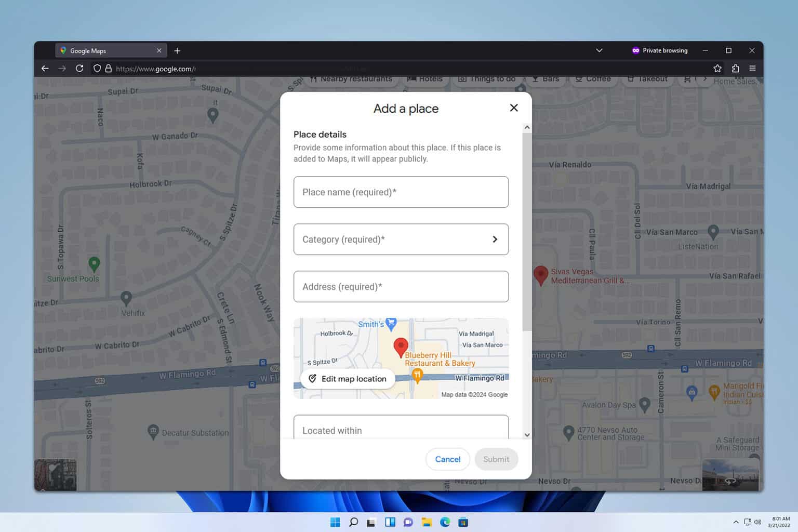
Task: Click dialog scrollbar up arrow
Action: pyautogui.click(x=527, y=128)
